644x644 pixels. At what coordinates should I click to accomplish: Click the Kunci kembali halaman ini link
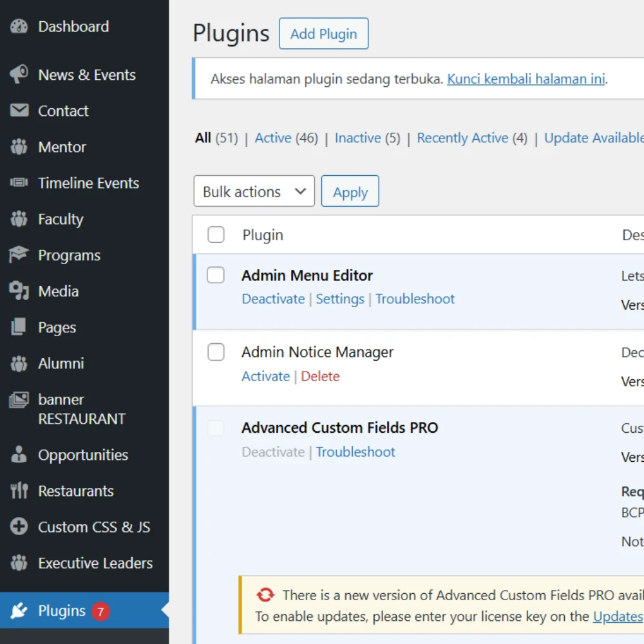point(526,79)
